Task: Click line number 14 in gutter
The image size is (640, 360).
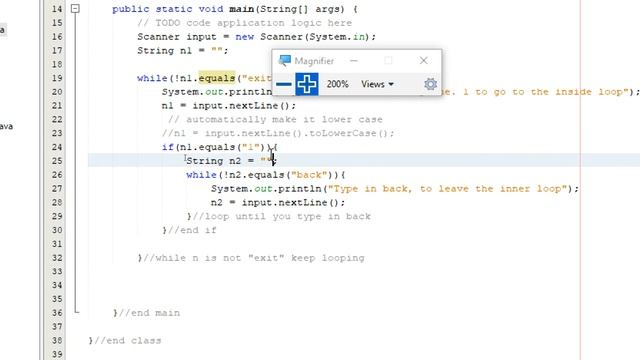Action: (57, 9)
